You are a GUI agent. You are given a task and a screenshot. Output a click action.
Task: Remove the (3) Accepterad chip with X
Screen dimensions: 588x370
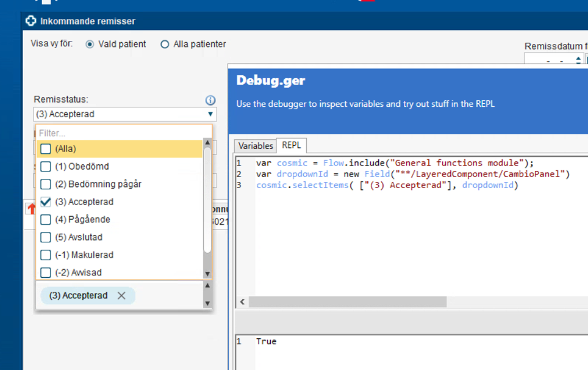pos(121,296)
